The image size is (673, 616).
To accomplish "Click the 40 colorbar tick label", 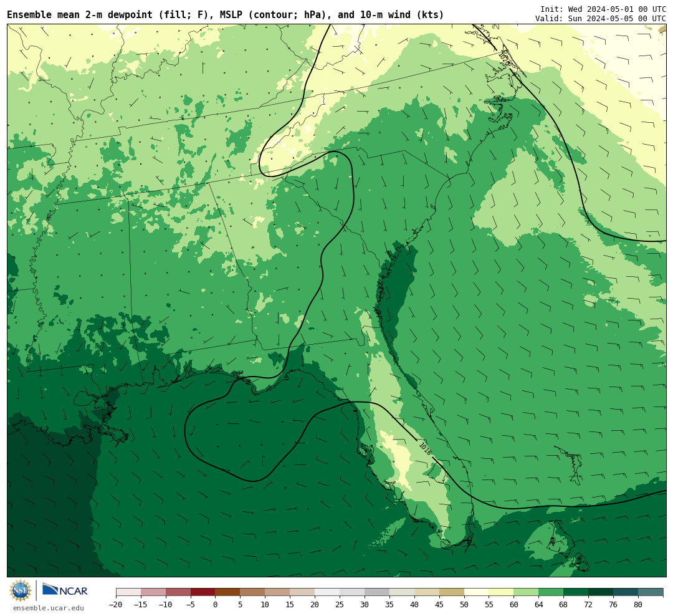I will coord(414,604).
